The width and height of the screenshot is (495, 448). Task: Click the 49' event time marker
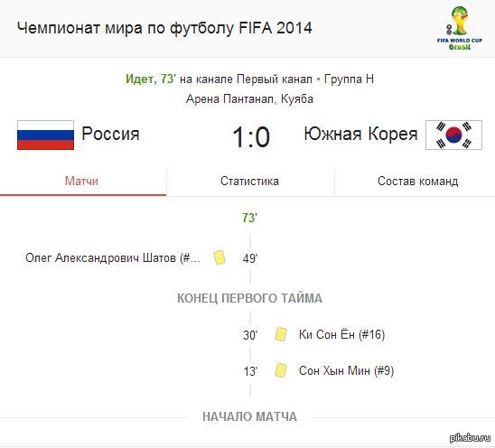250,258
